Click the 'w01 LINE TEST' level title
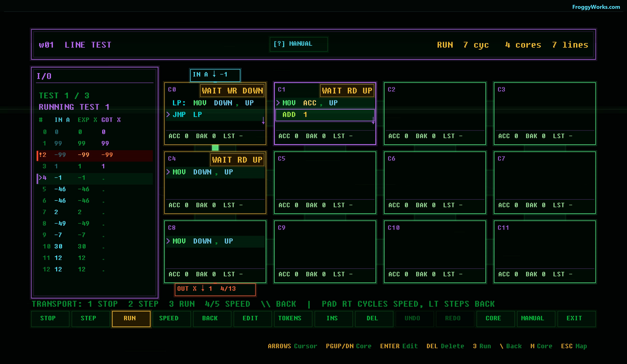627x364 pixels. [x=75, y=45]
